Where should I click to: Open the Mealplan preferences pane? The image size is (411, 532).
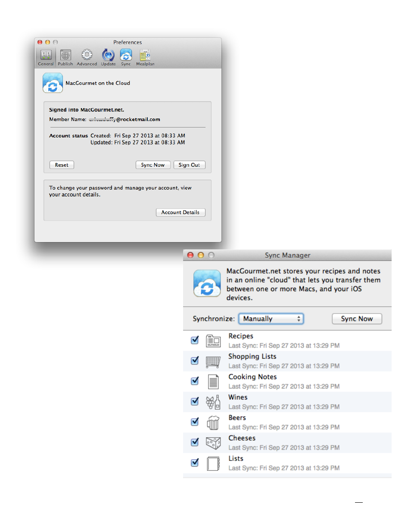coord(145,58)
